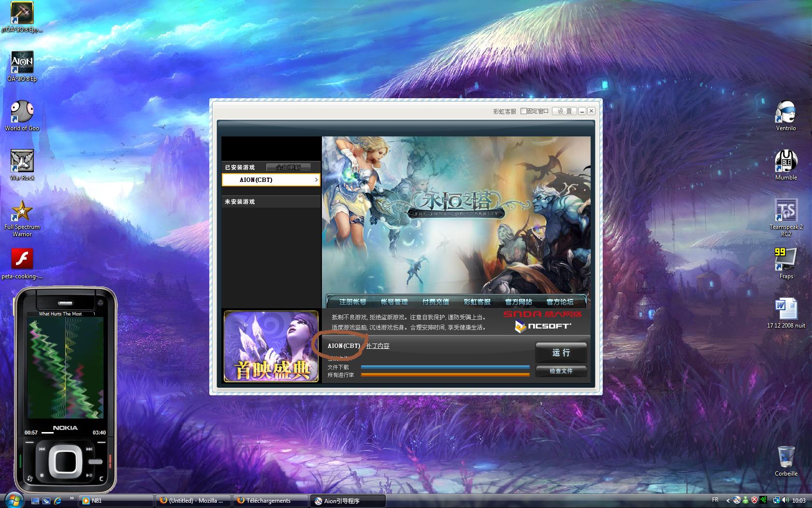Open the Ventrilo desktop shortcut

pos(786,115)
